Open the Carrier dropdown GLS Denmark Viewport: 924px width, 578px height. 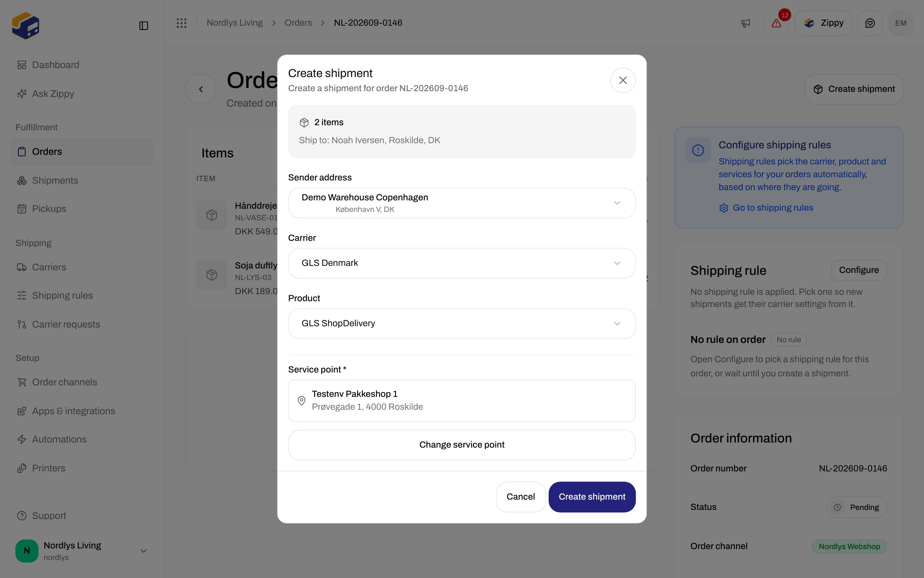462,263
